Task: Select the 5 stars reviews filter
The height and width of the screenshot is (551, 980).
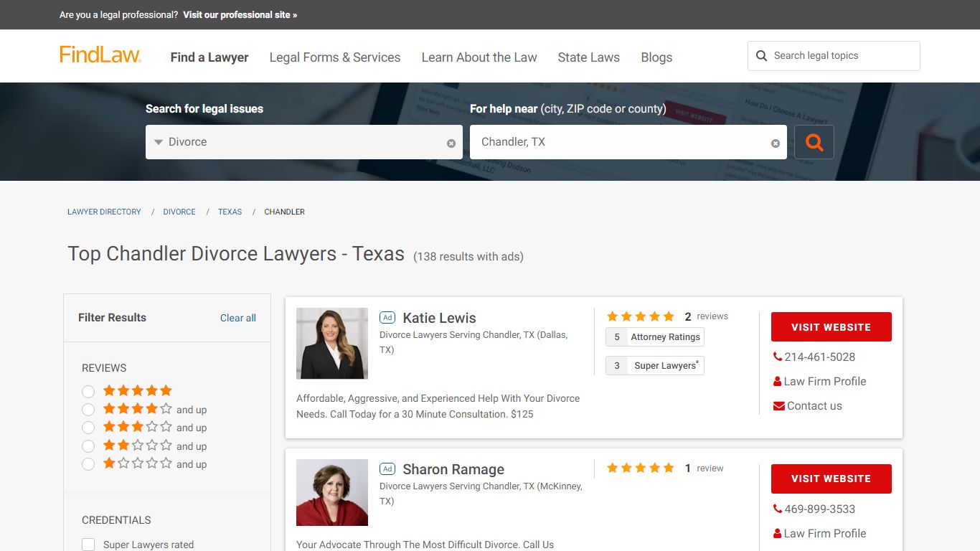Action: (88, 392)
